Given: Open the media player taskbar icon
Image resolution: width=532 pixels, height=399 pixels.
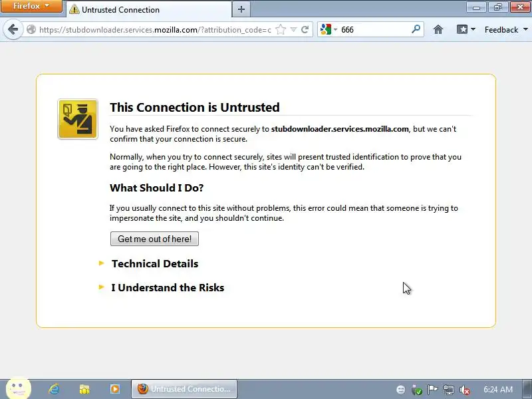Looking at the screenshot, I should pos(114,389).
